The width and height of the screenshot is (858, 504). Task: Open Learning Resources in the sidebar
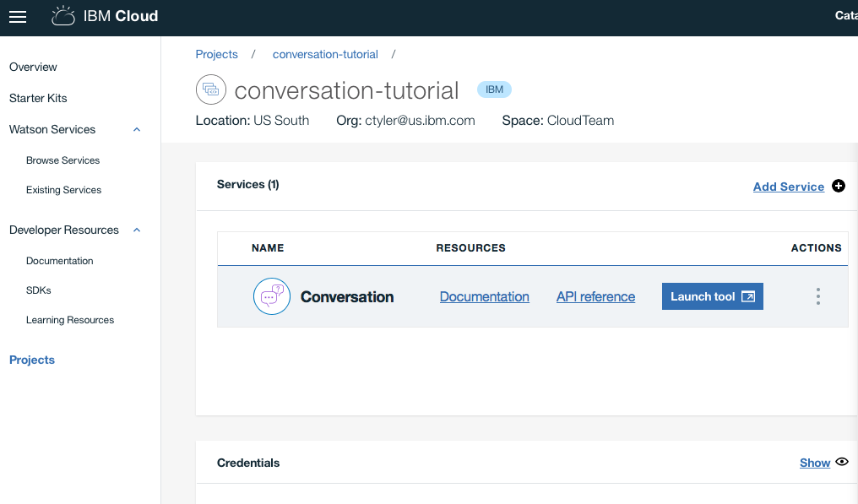70,320
